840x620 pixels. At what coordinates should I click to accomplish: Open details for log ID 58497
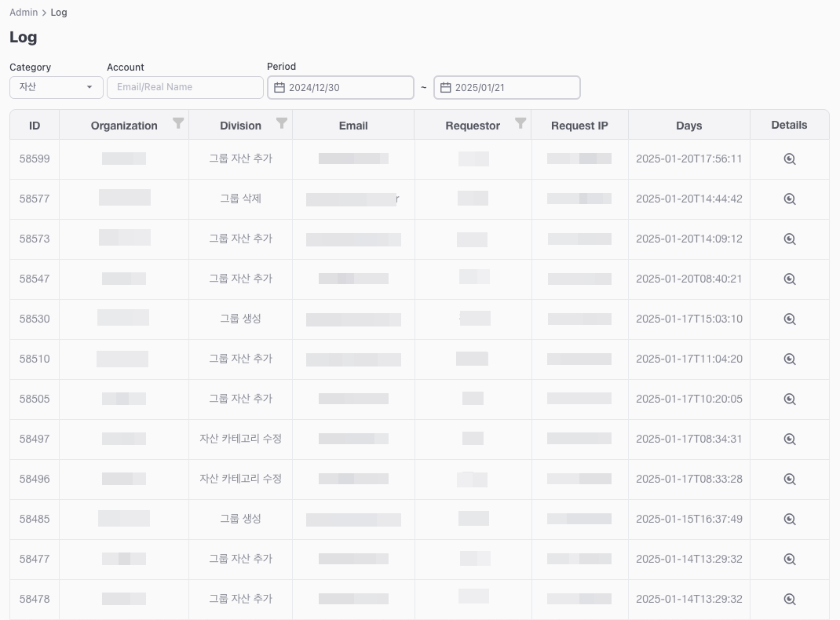pyautogui.click(x=790, y=439)
